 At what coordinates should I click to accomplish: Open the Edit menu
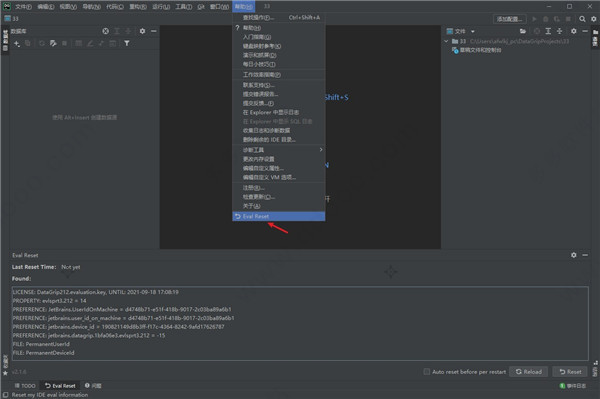tap(46, 7)
